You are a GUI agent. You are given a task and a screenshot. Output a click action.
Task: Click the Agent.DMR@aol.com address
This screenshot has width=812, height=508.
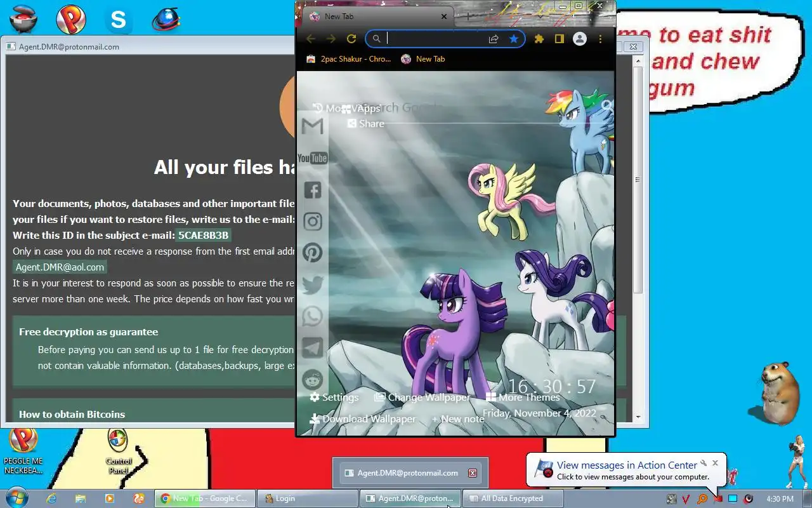click(x=60, y=267)
